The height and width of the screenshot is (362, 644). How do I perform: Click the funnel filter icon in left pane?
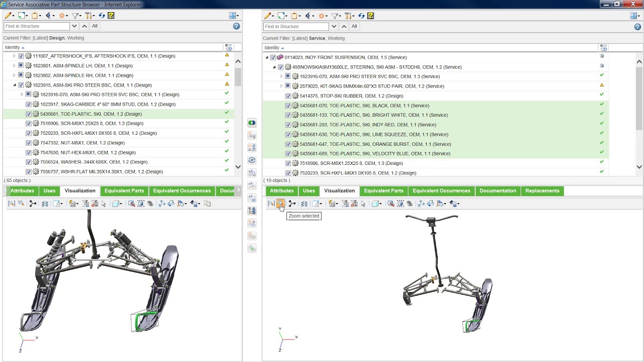pos(75,16)
